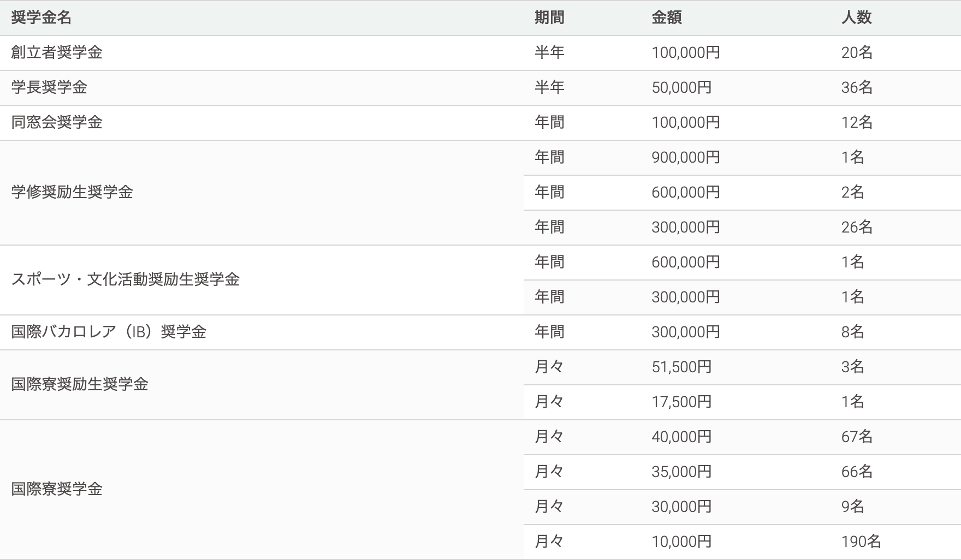The image size is (961, 560).
Task: Click the 国際寮奨励生奨学金 cell
Action: point(80,384)
